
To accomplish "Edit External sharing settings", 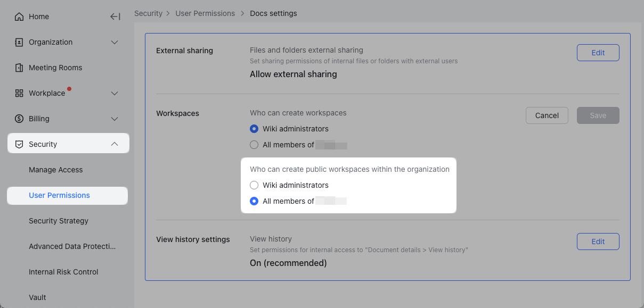I will pyautogui.click(x=598, y=53).
